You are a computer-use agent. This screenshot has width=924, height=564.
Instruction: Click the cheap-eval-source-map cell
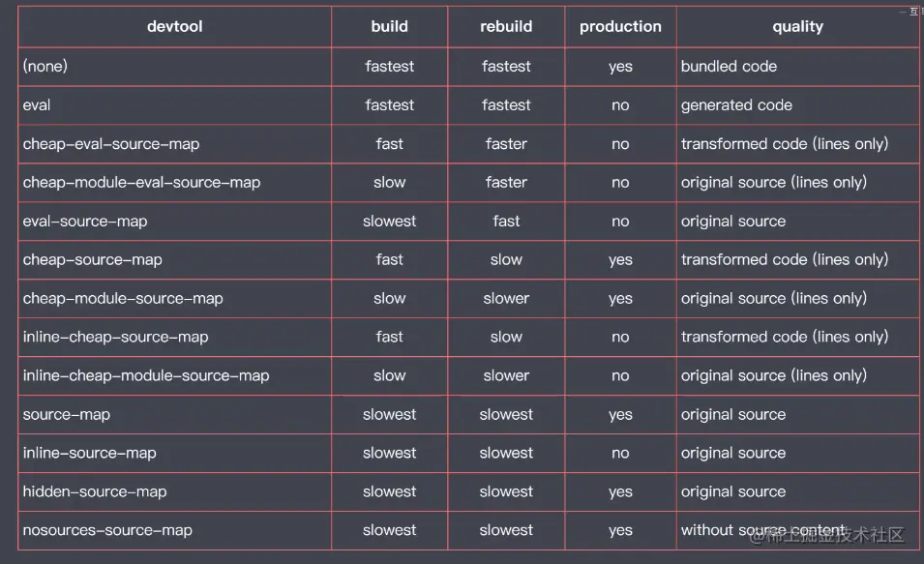[x=174, y=144]
